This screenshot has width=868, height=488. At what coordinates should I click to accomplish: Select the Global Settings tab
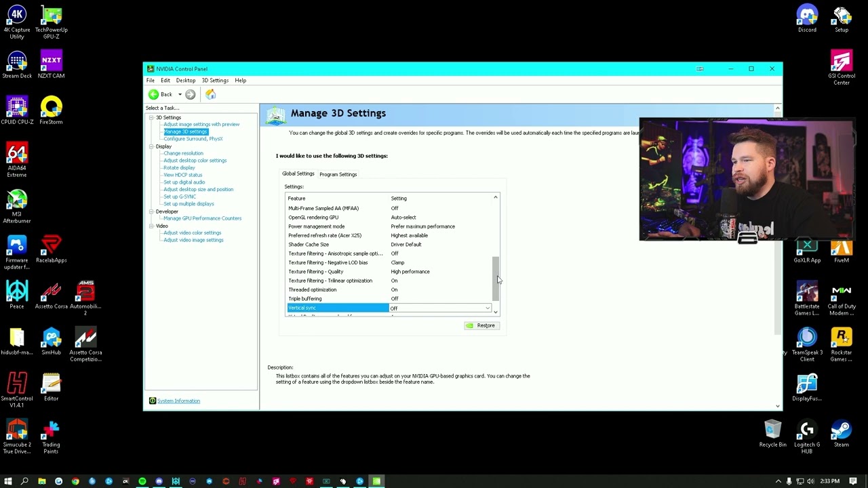pos(298,174)
